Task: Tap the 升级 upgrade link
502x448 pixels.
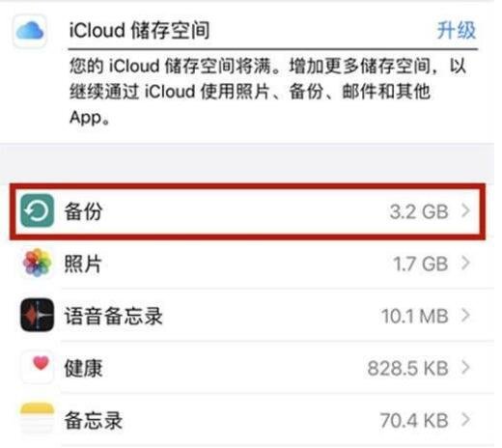Action: 457,31
